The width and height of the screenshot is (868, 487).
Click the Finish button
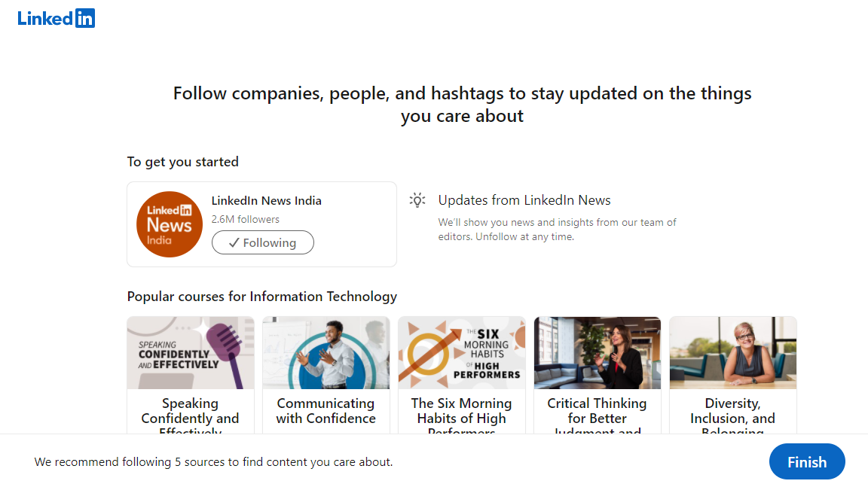click(806, 461)
